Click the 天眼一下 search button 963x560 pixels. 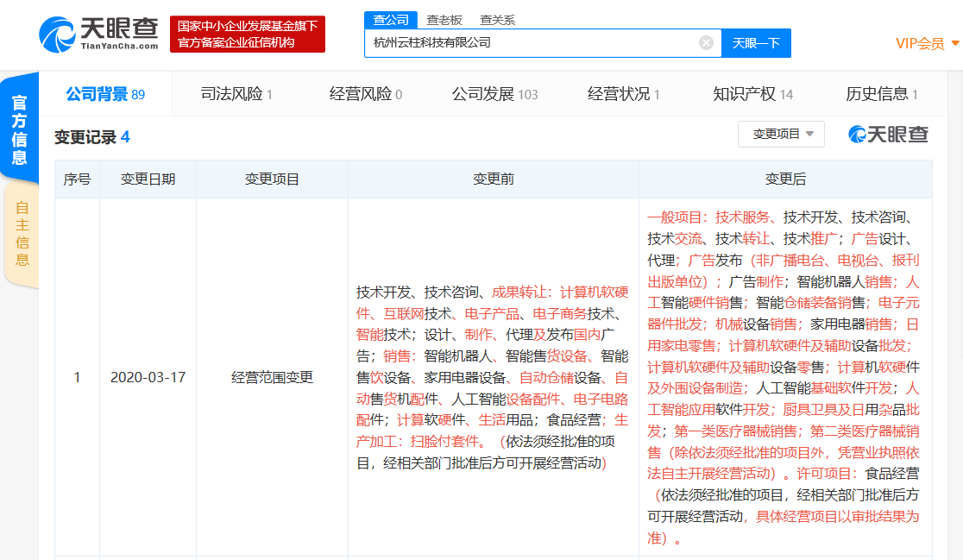(x=755, y=42)
